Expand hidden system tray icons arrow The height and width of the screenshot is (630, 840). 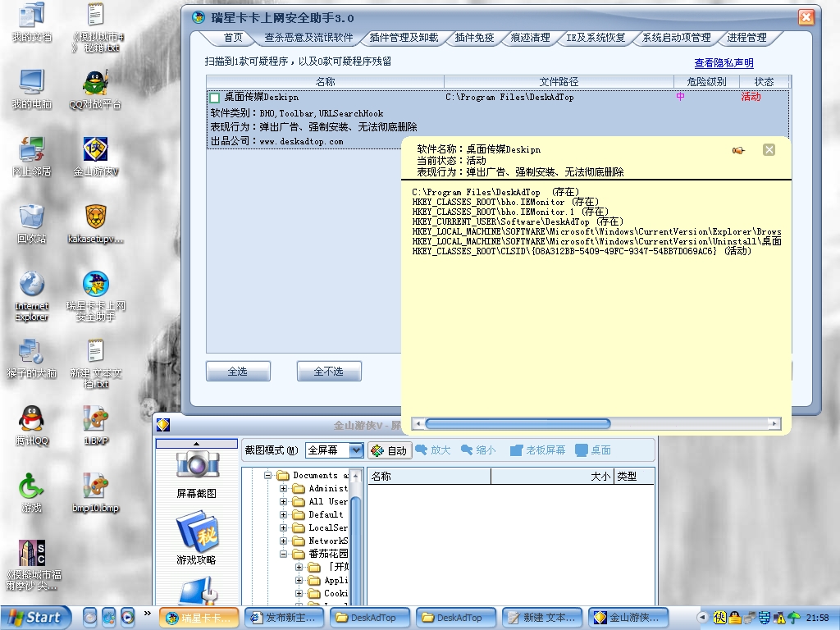click(x=703, y=617)
